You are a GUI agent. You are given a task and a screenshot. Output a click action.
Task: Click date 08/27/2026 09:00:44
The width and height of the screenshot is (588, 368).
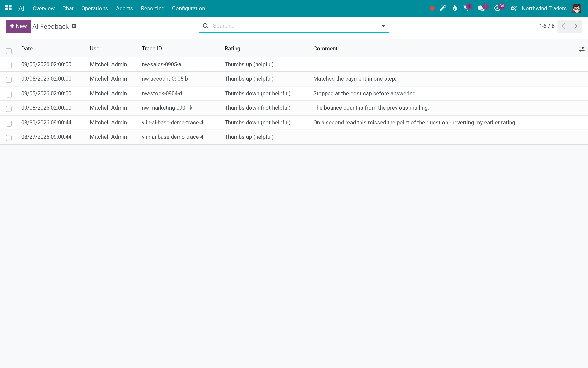click(x=46, y=137)
